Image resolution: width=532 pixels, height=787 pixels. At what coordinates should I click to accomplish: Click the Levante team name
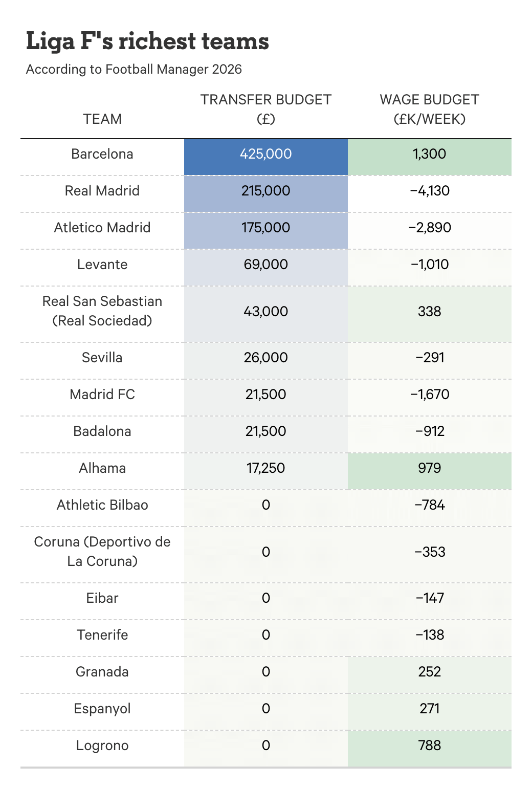pos(102,265)
